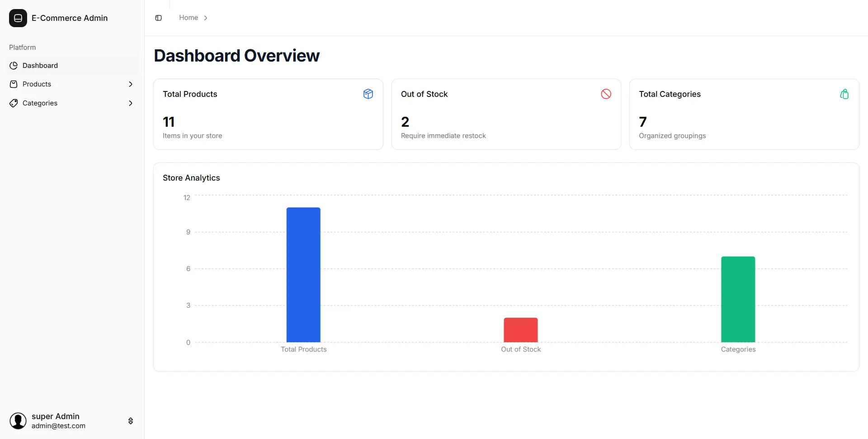Select the blue Total Products bar

[303, 275]
